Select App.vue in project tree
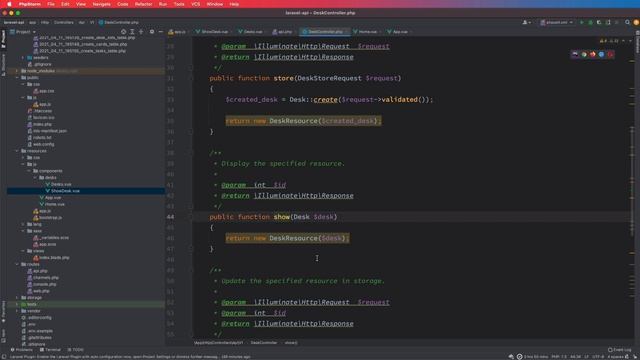Viewport: 640px width, 360px height. [x=53, y=198]
